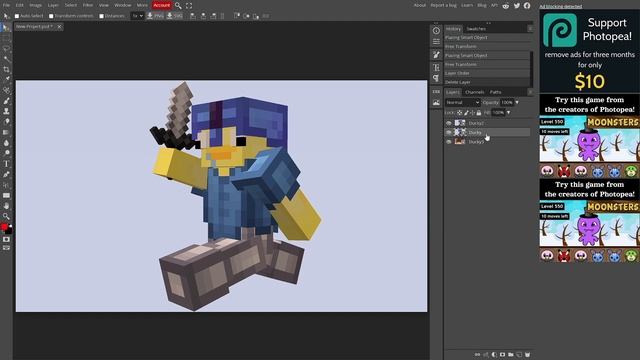Image resolution: width=640 pixels, height=360 pixels.
Task: Open the CSS side panel icon
Action: point(436,92)
